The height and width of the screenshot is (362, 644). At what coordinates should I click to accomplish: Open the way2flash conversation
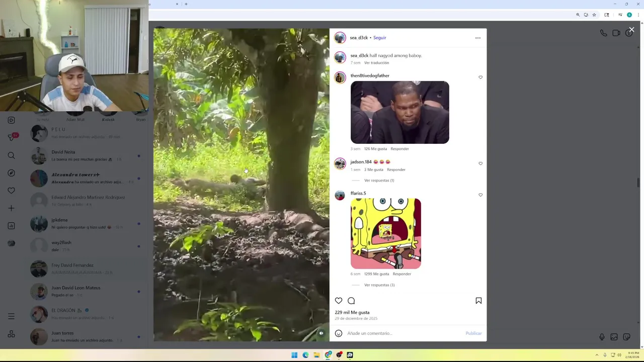[86, 246]
